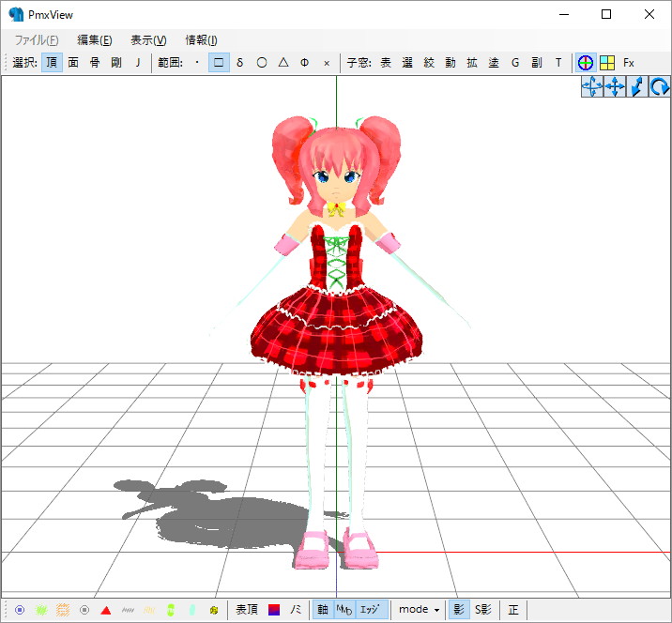Screen dimensions: 672x623
Task: Open the 編集(E) menu
Action: tap(94, 40)
